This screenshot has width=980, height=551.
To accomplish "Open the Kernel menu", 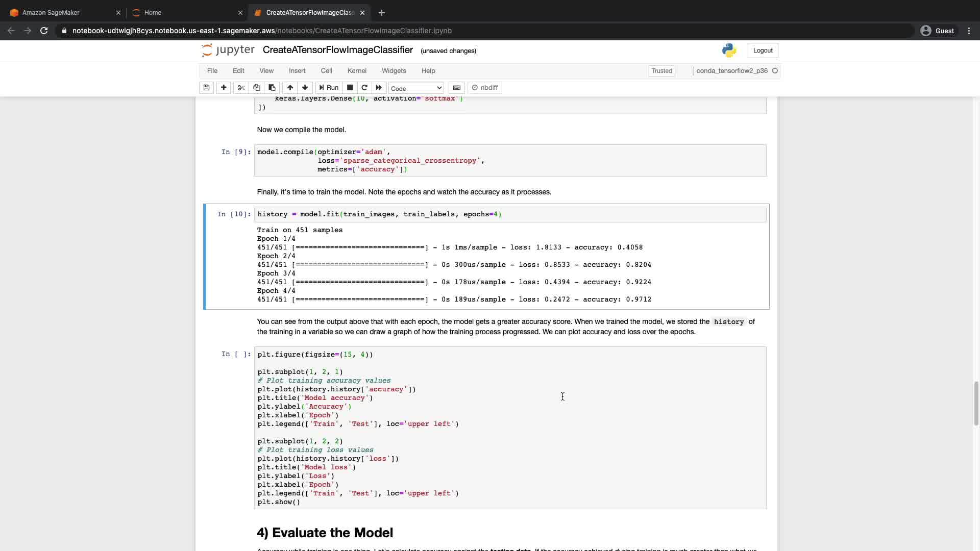I will click(x=357, y=71).
